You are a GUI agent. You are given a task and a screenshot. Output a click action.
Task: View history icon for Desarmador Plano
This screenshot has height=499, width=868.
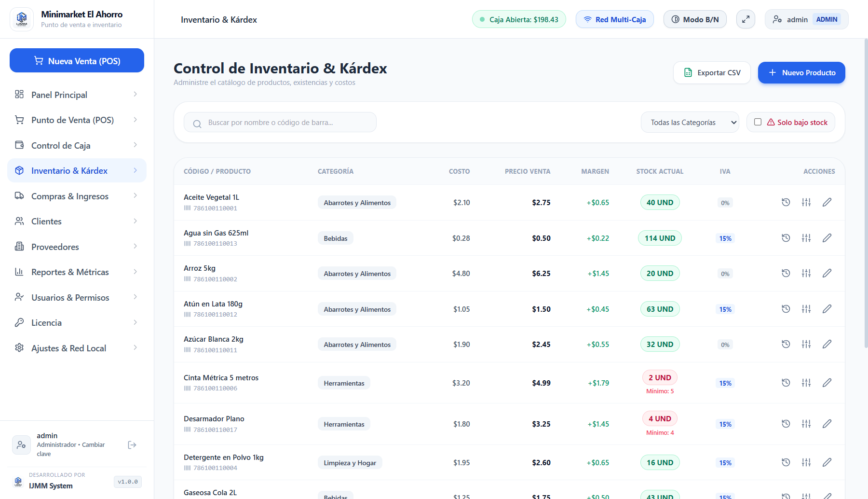pos(786,424)
